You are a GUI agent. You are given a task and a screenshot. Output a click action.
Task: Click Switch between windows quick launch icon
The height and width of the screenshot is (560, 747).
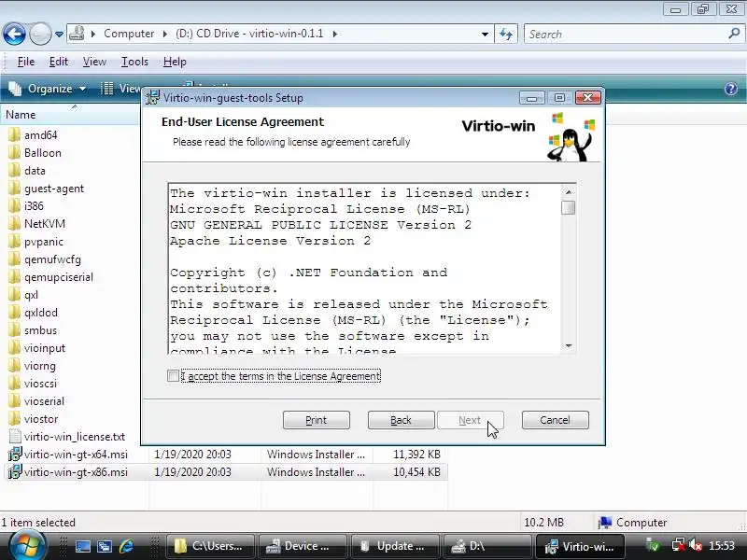point(105,546)
